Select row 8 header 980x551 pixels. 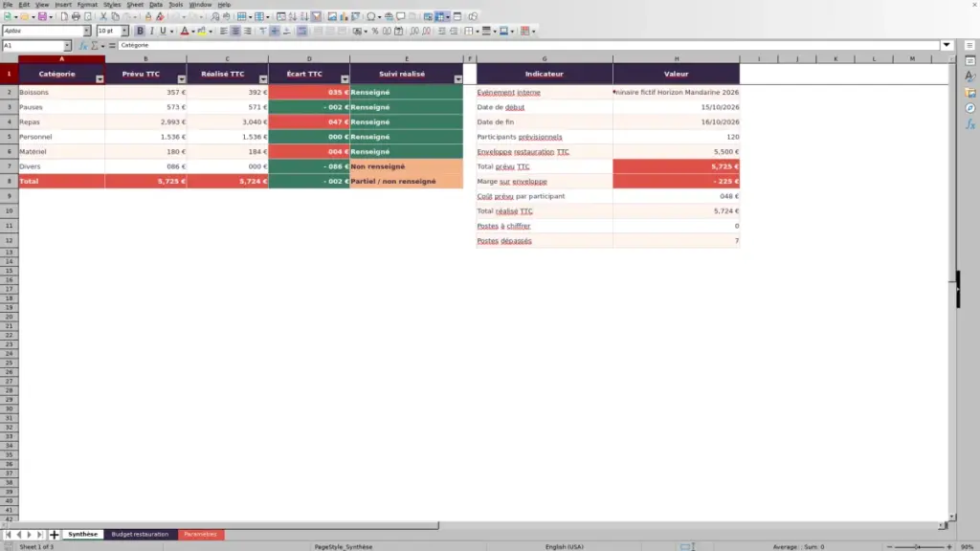pos(10,181)
